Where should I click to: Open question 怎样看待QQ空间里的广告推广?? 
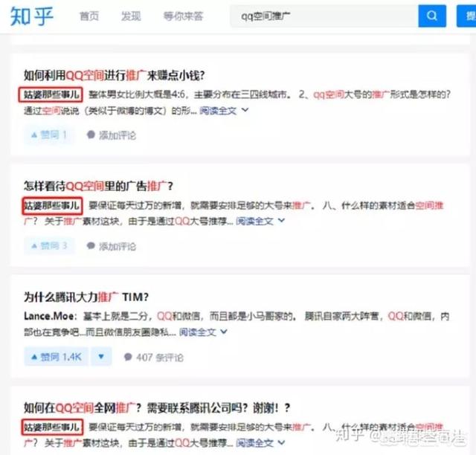click(x=98, y=186)
